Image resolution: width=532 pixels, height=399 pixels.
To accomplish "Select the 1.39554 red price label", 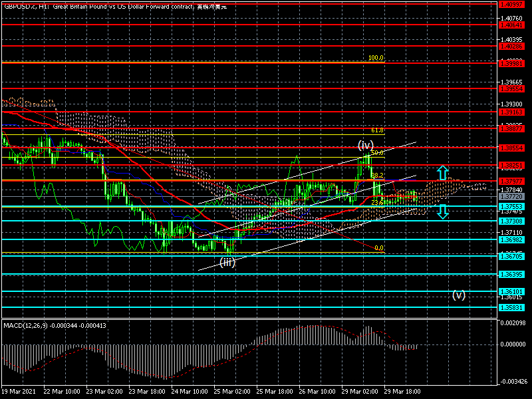I will 511,89.
